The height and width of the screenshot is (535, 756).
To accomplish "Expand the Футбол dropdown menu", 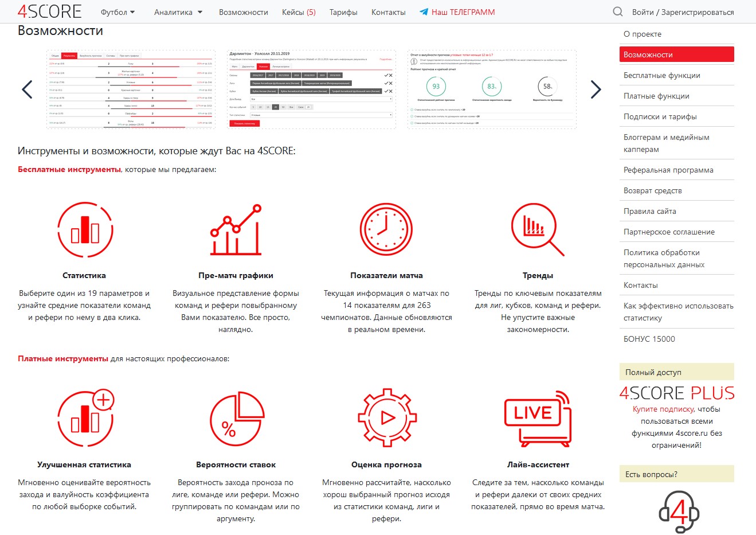I will (x=117, y=12).
